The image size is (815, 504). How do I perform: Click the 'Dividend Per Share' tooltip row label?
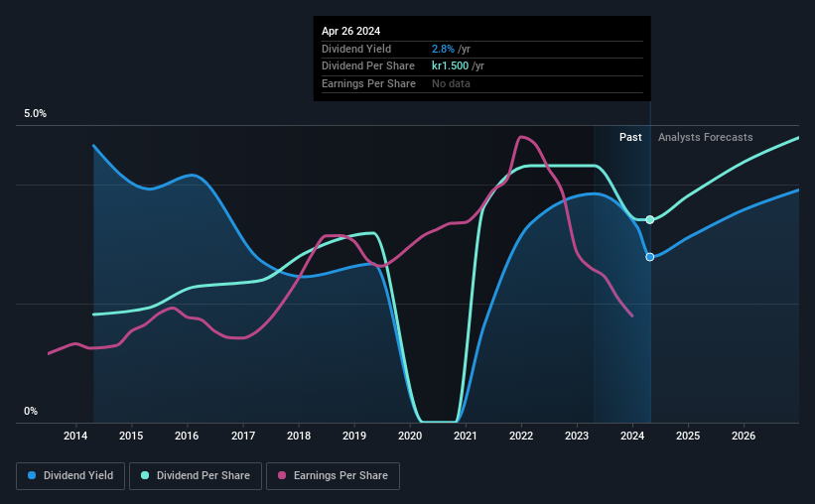(368, 66)
